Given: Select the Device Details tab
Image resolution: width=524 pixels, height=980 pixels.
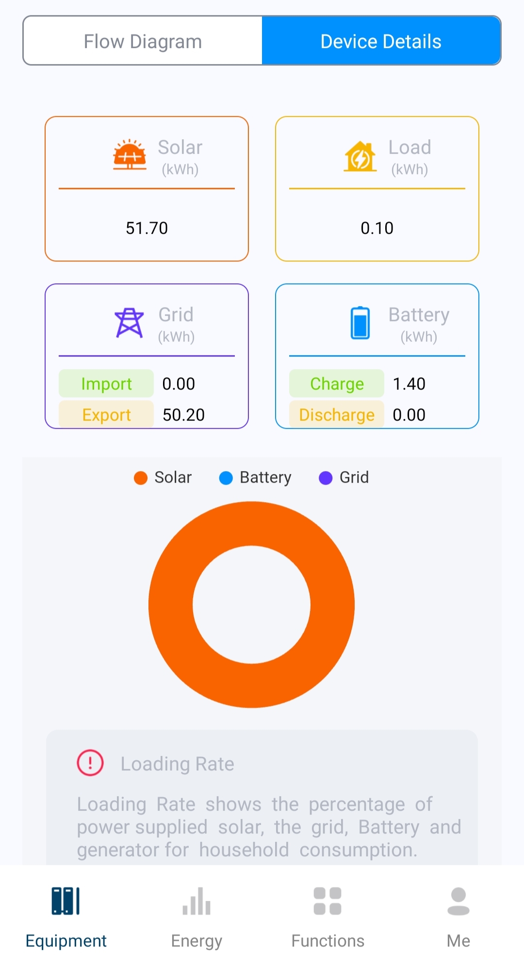Looking at the screenshot, I should (x=381, y=41).
